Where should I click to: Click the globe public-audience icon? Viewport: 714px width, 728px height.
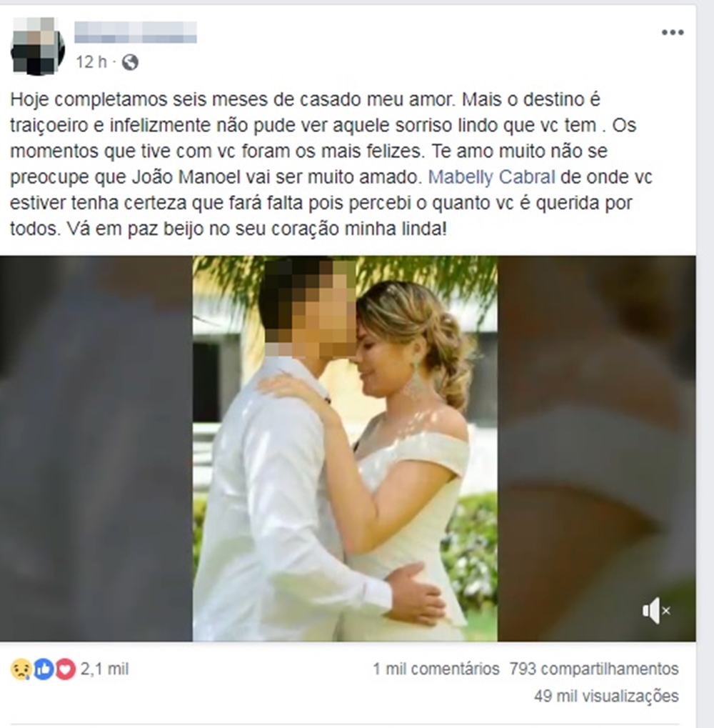[131, 61]
